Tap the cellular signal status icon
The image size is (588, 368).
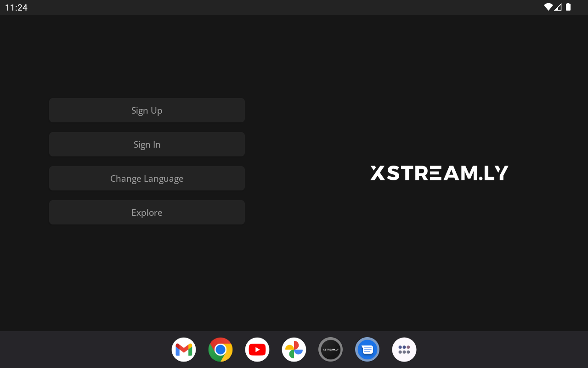558,7
